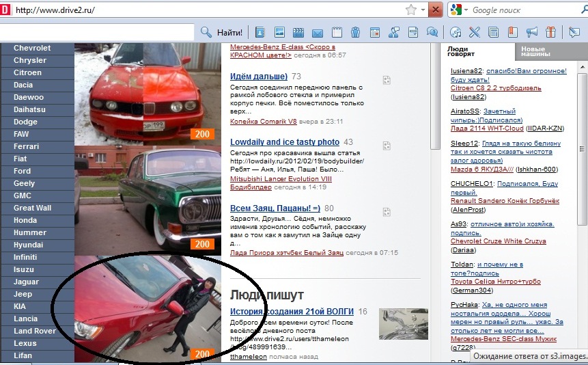Open the address book toolbar icon
The image size is (588, 365).
pyautogui.click(x=260, y=32)
